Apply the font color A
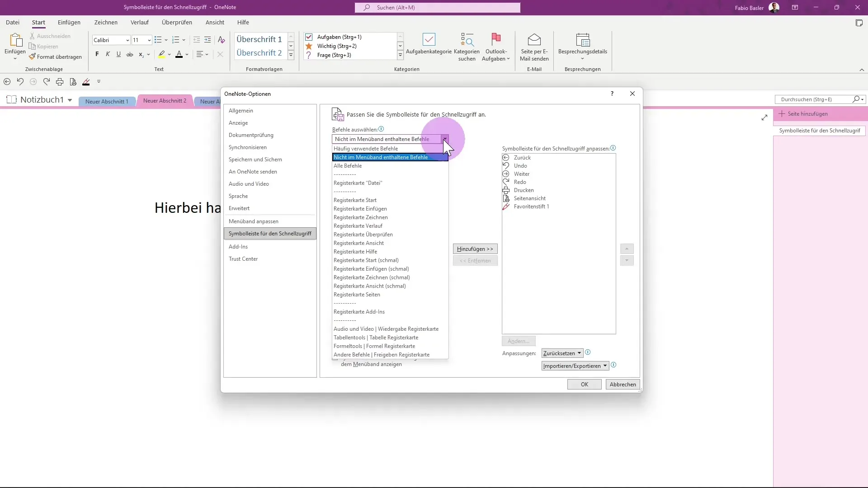This screenshot has height=488, width=868. [x=179, y=54]
